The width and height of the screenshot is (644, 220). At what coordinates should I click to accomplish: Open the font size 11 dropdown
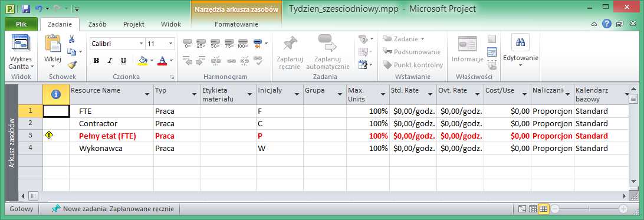(171, 44)
